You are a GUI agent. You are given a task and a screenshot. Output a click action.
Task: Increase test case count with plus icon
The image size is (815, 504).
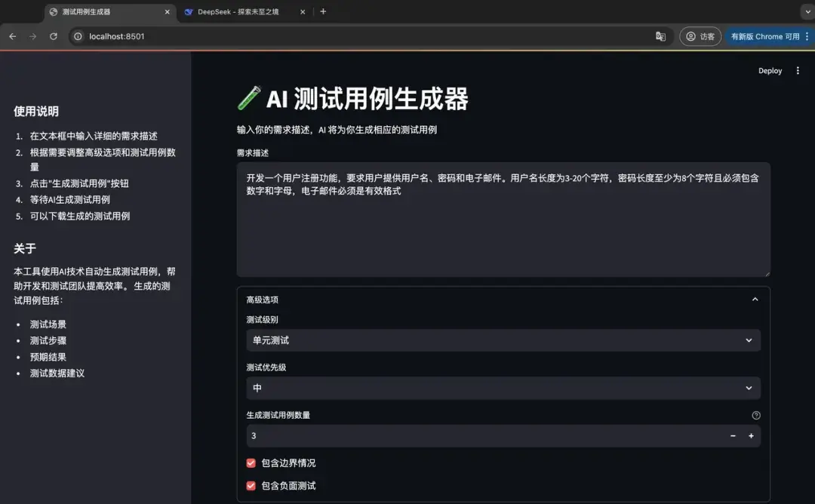(x=751, y=435)
